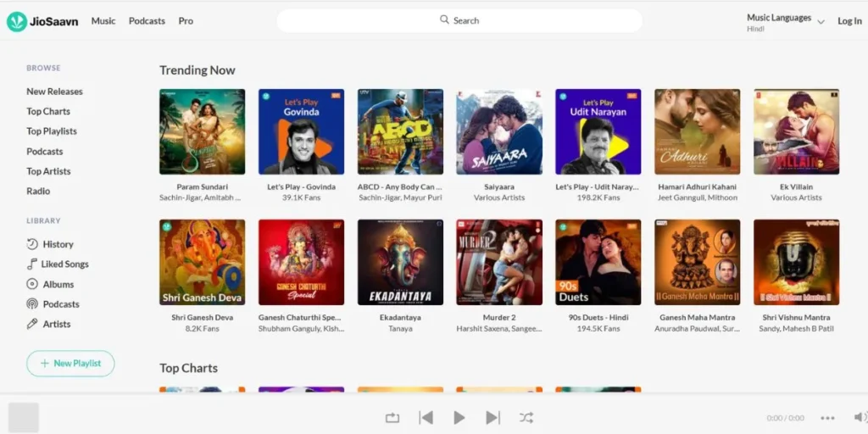
Task: Click the New Playlist button
Action: click(x=70, y=363)
